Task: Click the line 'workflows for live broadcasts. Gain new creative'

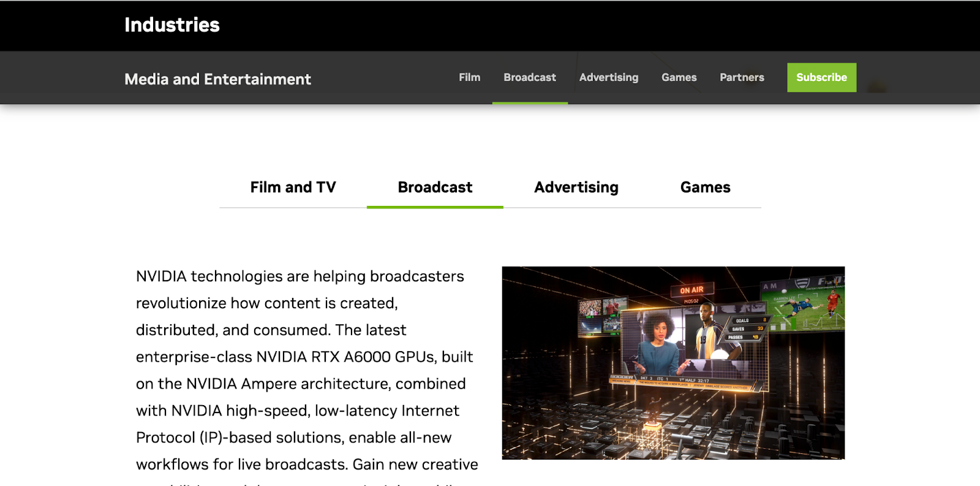Action: click(307, 465)
